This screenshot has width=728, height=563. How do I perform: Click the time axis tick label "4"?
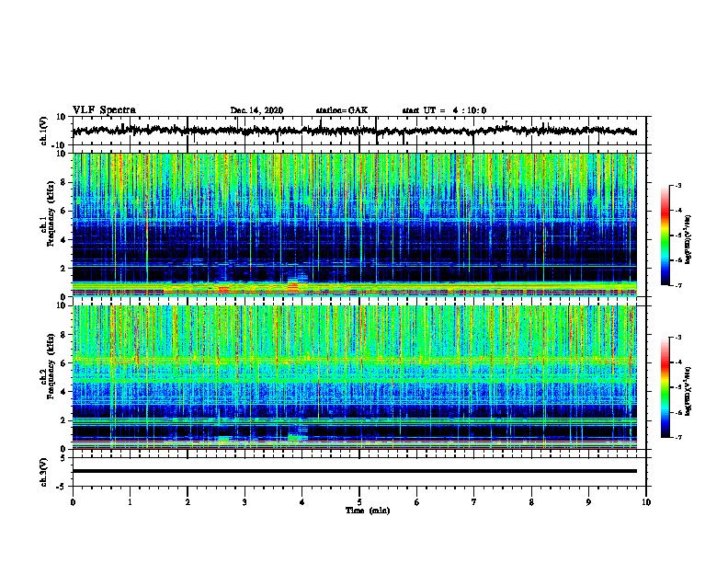pos(302,502)
